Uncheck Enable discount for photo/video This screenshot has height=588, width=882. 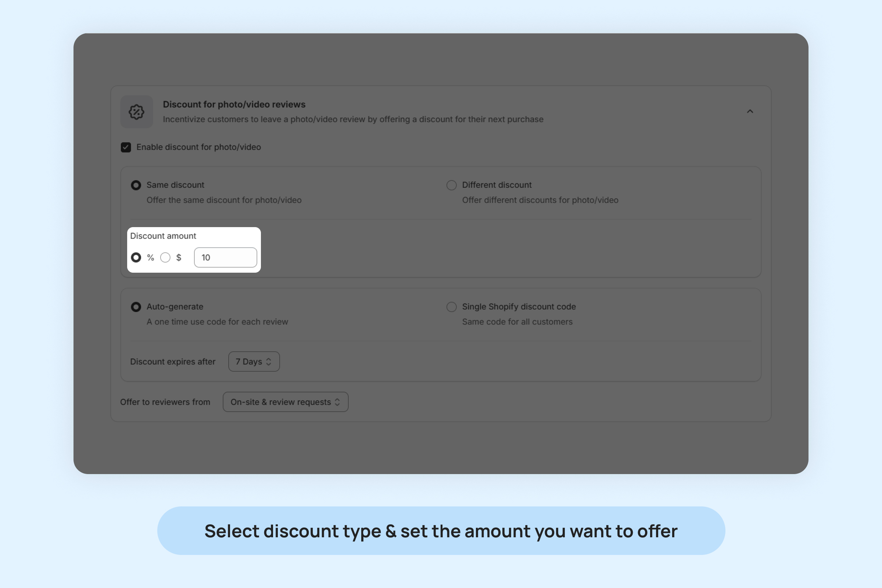pyautogui.click(x=126, y=147)
